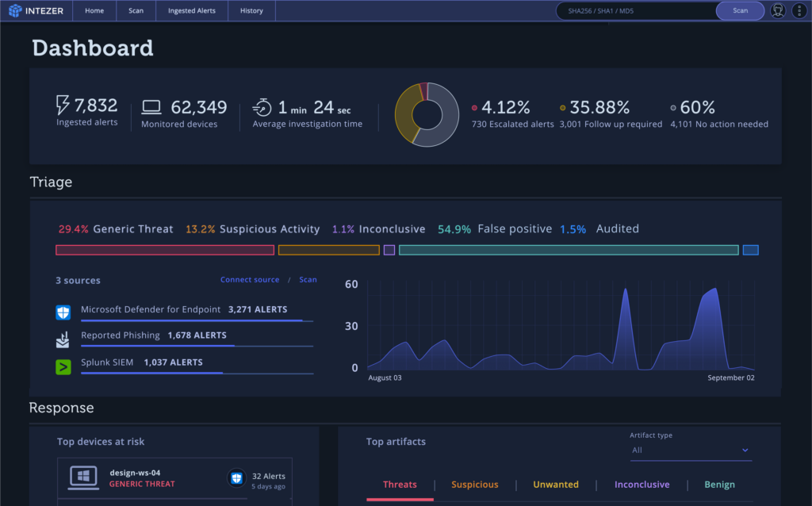Click the 3,271 ALERTS count
Viewport: 812px width, 506px height.
pos(258,309)
